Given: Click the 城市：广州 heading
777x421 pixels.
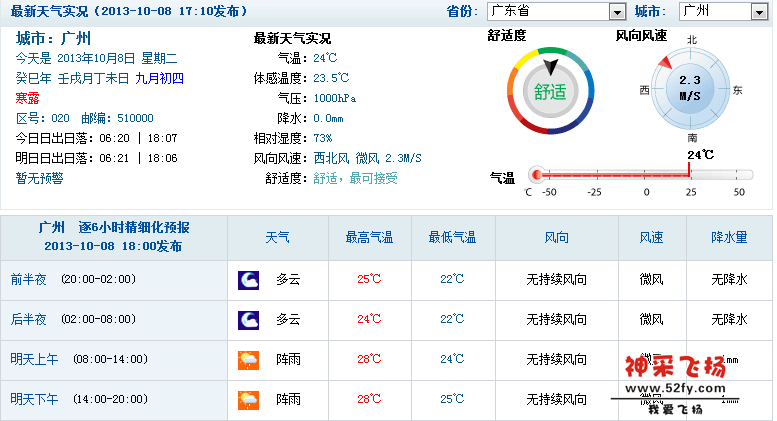Looking at the screenshot, I should [53, 38].
